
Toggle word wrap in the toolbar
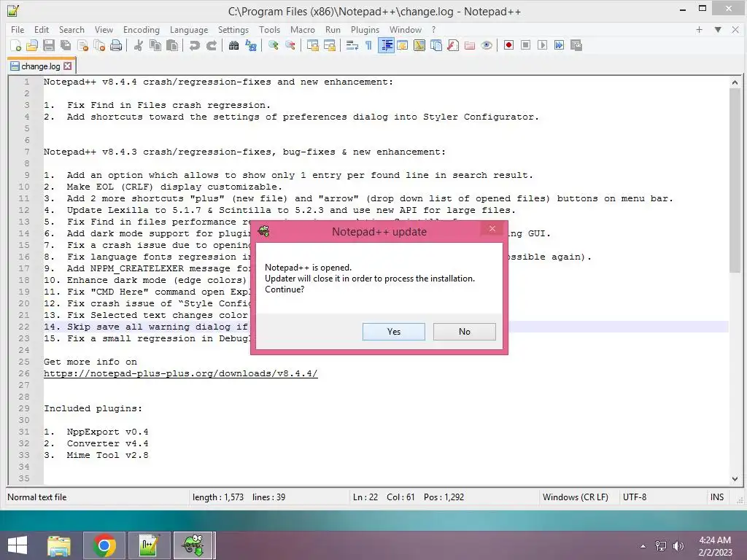pyautogui.click(x=352, y=45)
